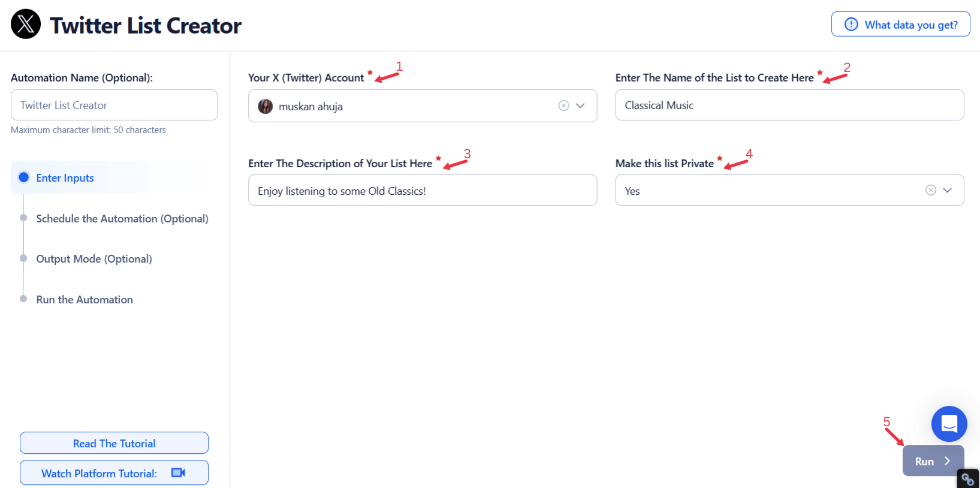Open the chat support bubble icon
Screen dimensions: 980x488
(949, 424)
